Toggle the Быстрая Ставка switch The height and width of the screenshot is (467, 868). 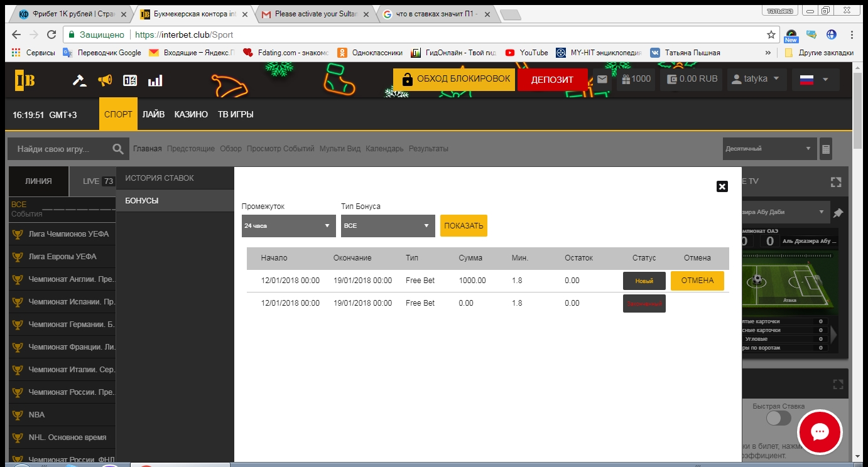pyautogui.click(x=778, y=418)
